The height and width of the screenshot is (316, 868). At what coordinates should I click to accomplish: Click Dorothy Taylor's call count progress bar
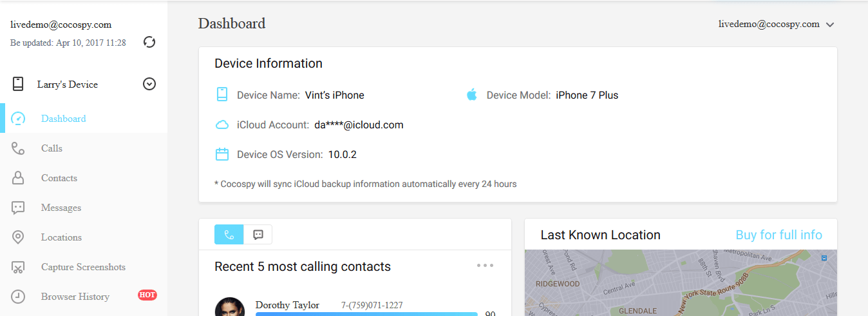pyautogui.click(x=366, y=314)
